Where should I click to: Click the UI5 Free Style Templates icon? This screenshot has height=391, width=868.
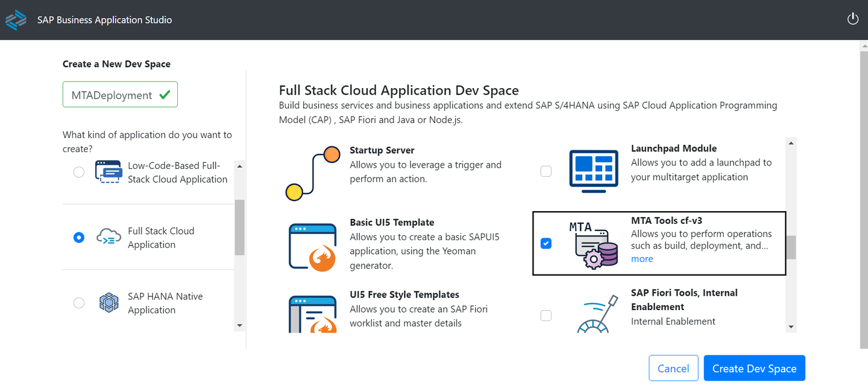[313, 314]
